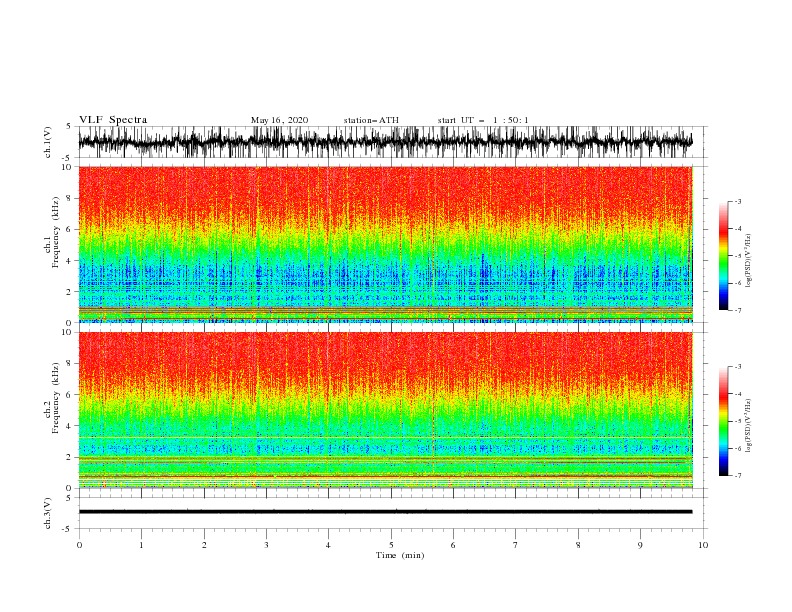
Task: Click the ch.1 color bar "log(PSD)(V²/Hz)" label
Action: pyautogui.click(x=748, y=261)
